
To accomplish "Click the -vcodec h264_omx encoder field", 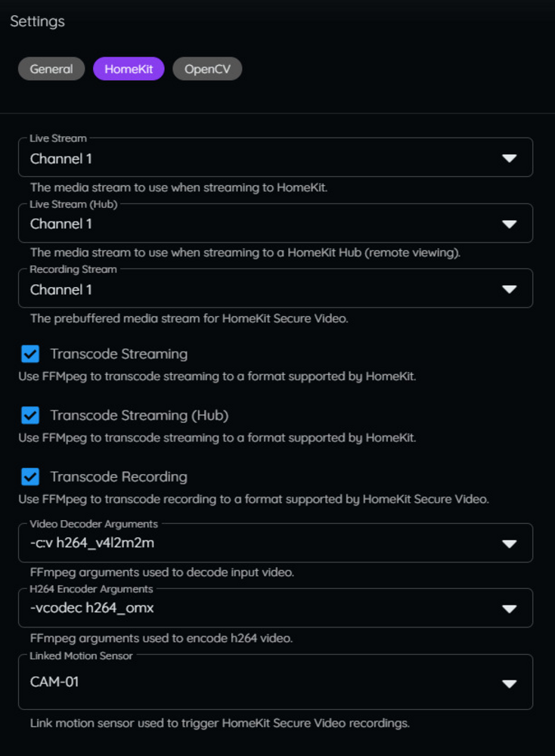I will pos(275,608).
